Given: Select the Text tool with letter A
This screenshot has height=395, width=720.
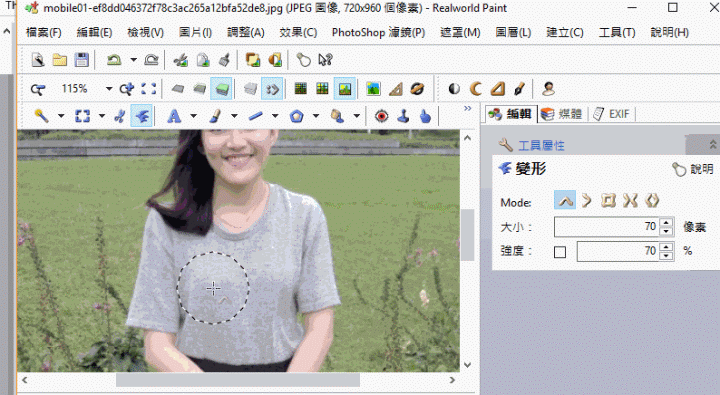Looking at the screenshot, I should click(174, 116).
